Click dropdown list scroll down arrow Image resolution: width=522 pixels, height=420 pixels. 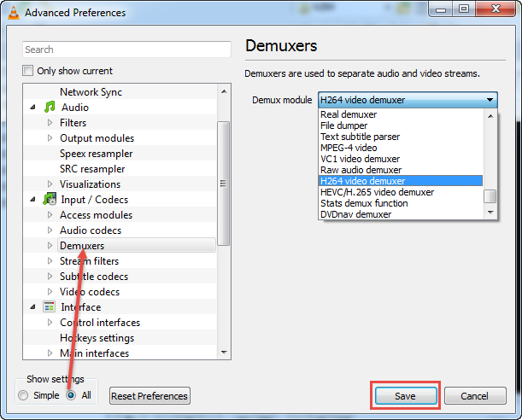490,213
